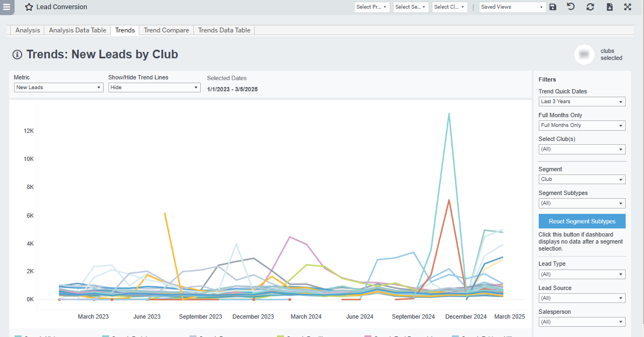Image resolution: width=644 pixels, height=337 pixels.
Task: Open the Trend Quick Dates filter
Action: pos(582,101)
